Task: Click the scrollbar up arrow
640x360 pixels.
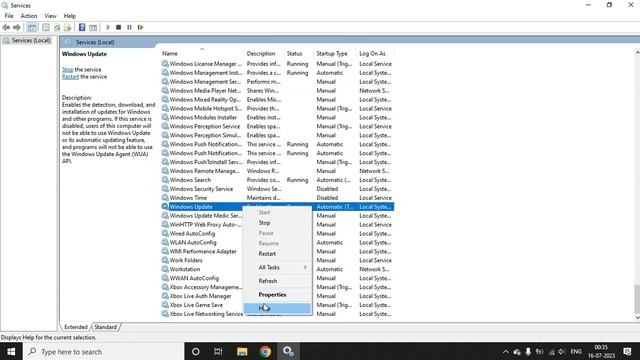Action: pyautogui.click(x=637, y=52)
